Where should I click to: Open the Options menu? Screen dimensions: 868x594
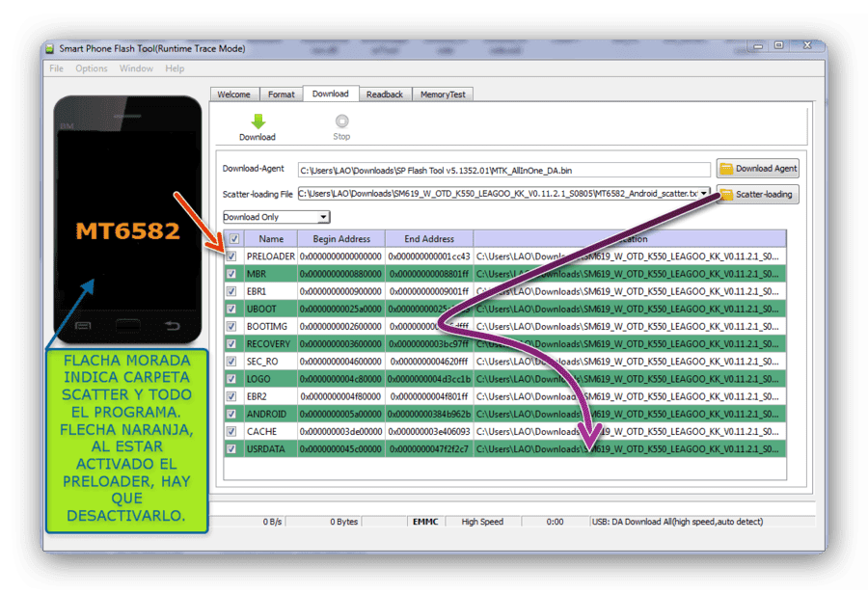[x=92, y=68]
